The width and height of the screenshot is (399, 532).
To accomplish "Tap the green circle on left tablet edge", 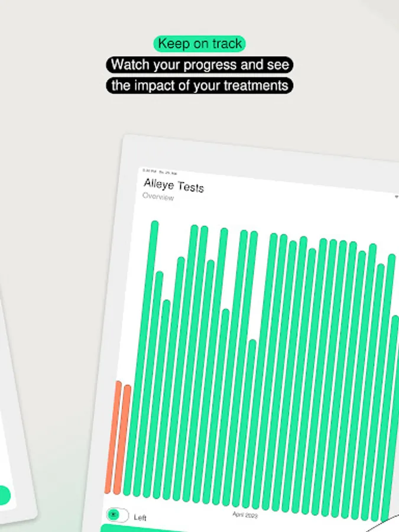I will click(4, 495).
